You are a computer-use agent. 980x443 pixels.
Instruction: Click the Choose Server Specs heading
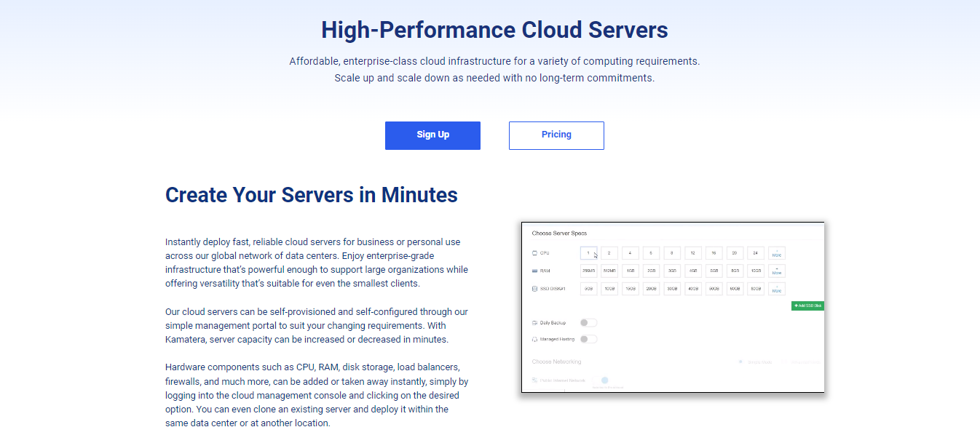tap(559, 234)
